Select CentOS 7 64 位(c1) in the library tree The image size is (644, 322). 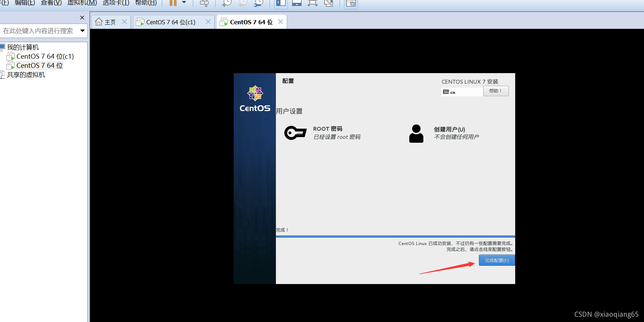pyautogui.click(x=45, y=56)
